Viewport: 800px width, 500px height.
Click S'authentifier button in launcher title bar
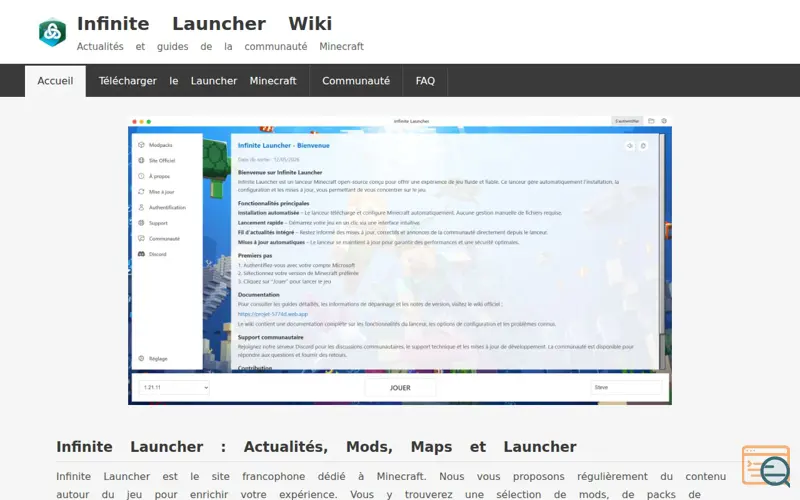(x=627, y=121)
